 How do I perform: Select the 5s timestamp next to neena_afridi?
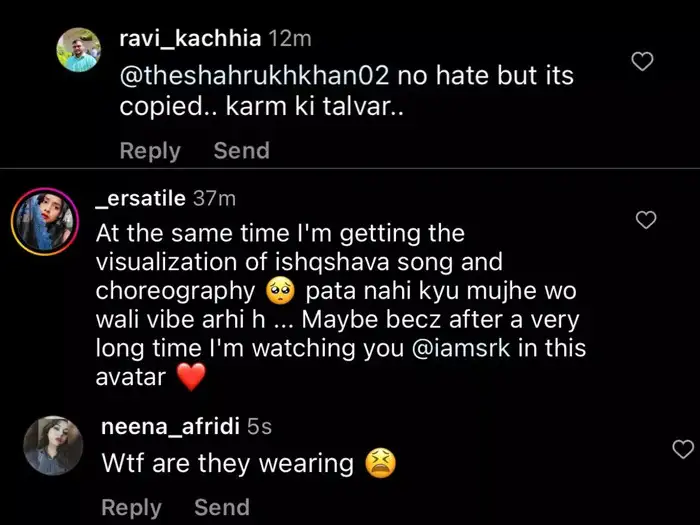(x=259, y=427)
